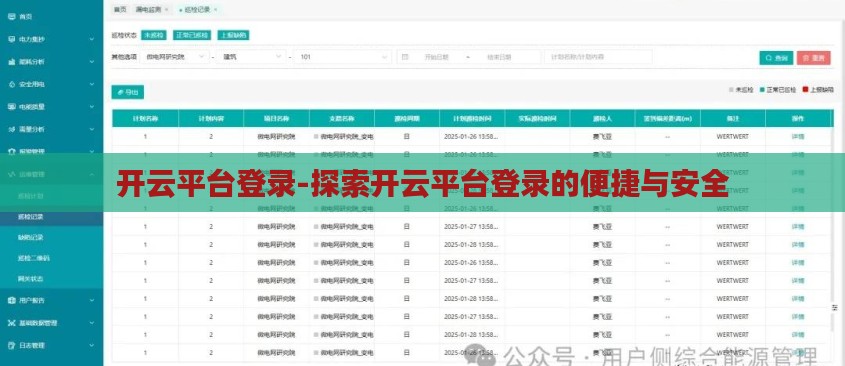Open 巡检记录 in the sidebar submenu

[51, 217]
